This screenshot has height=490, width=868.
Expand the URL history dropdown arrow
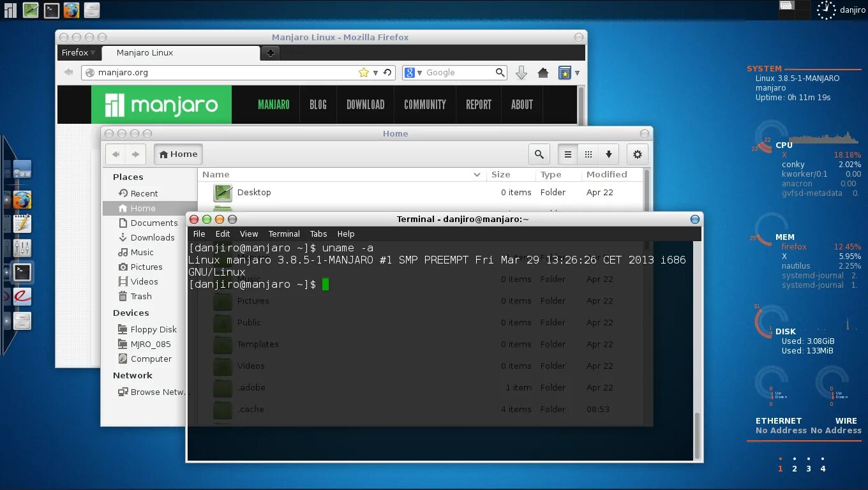376,73
